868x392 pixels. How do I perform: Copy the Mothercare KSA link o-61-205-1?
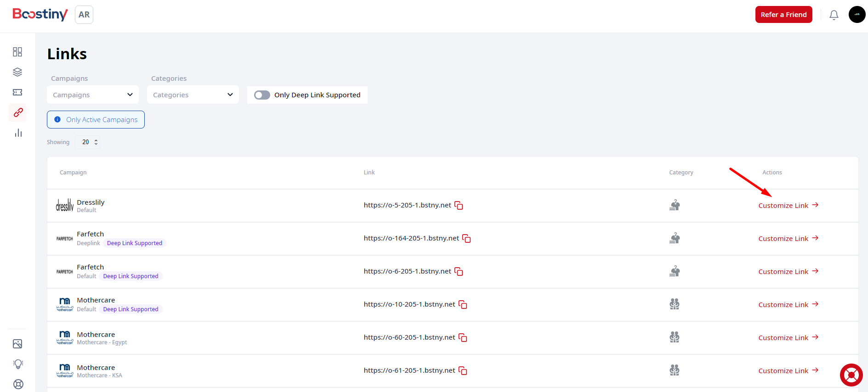coord(463,370)
